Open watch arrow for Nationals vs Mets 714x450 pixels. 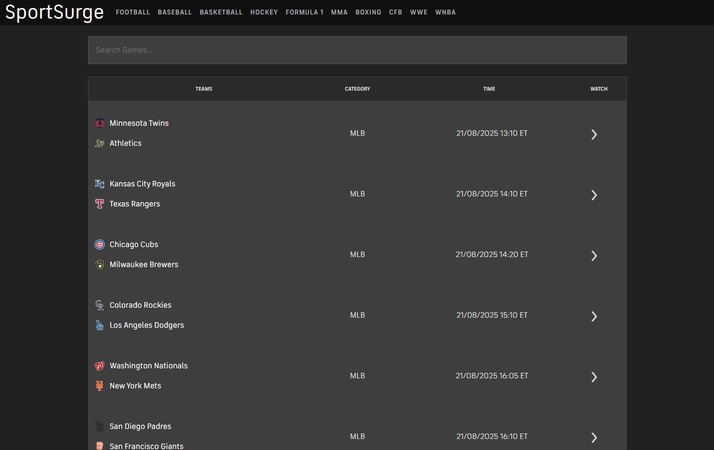click(594, 377)
